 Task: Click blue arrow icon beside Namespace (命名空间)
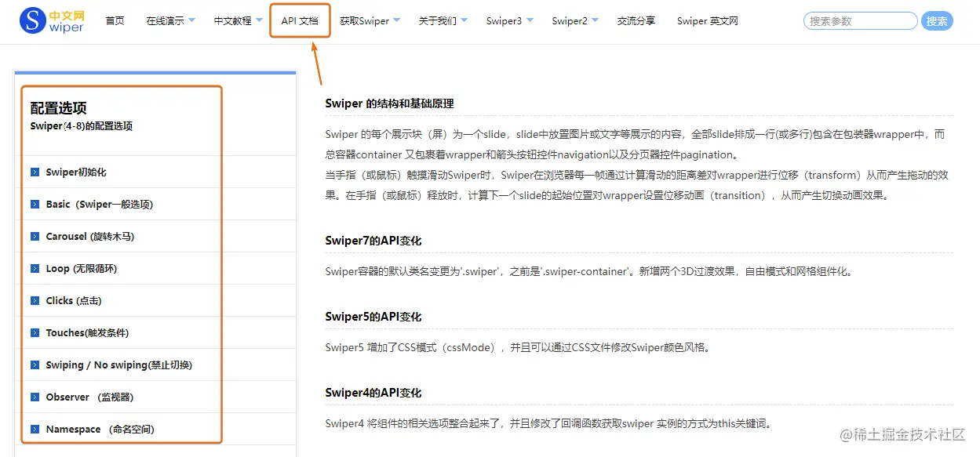point(35,430)
